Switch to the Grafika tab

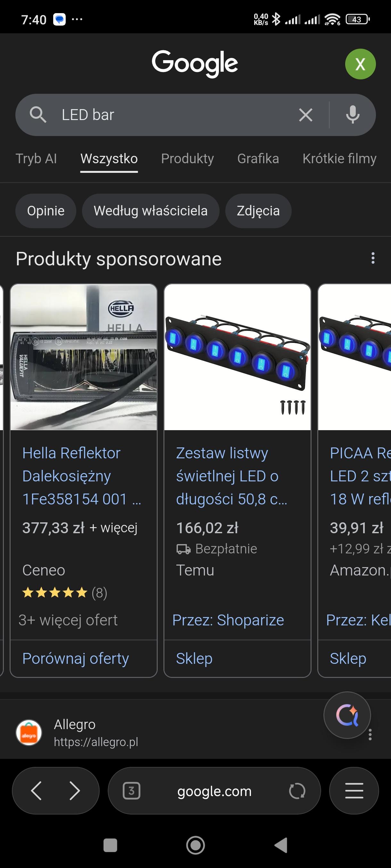[258, 159]
